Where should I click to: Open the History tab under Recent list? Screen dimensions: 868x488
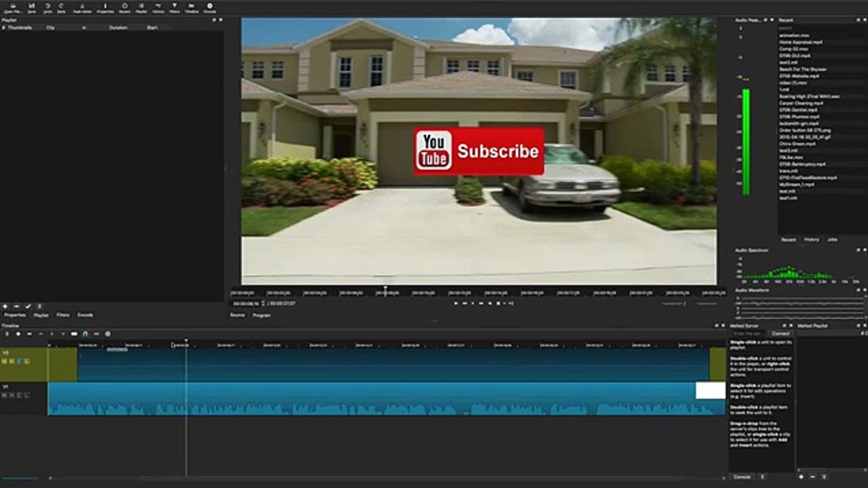coord(812,239)
